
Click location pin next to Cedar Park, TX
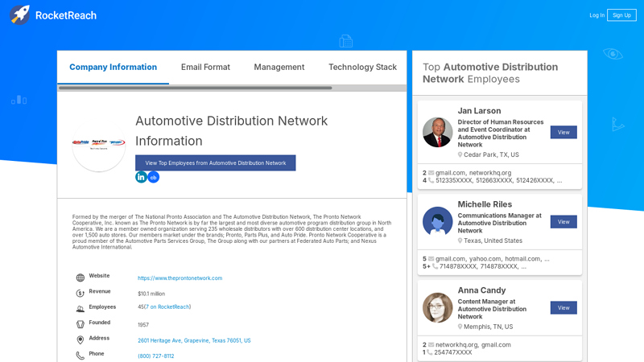[460, 154]
